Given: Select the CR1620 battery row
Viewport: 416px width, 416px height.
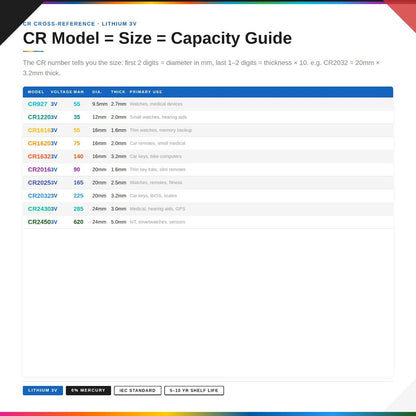Looking at the screenshot, I should click(208, 143).
